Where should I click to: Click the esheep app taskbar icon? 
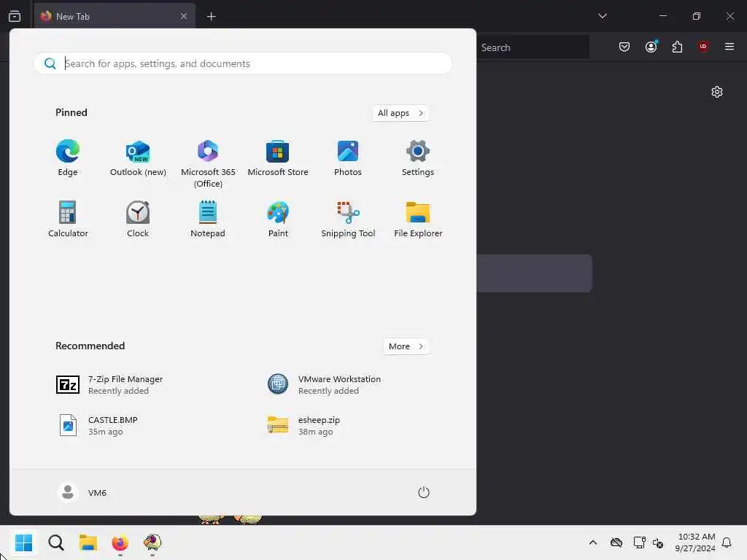(152, 542)
